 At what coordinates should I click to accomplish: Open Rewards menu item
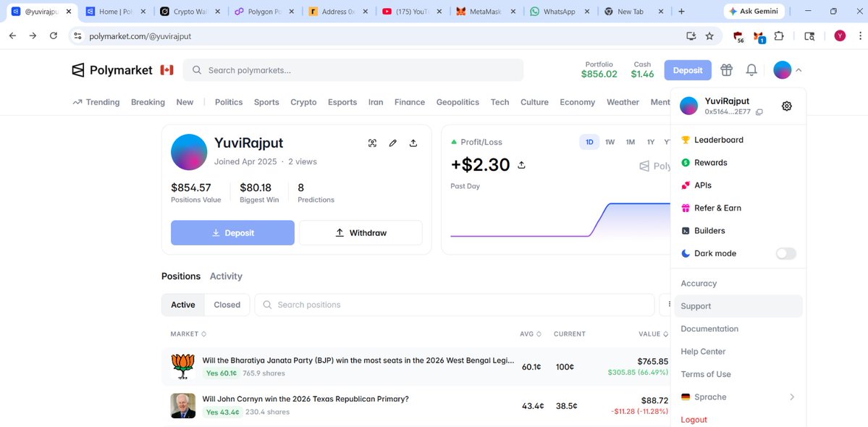click(x=738, y=163)
